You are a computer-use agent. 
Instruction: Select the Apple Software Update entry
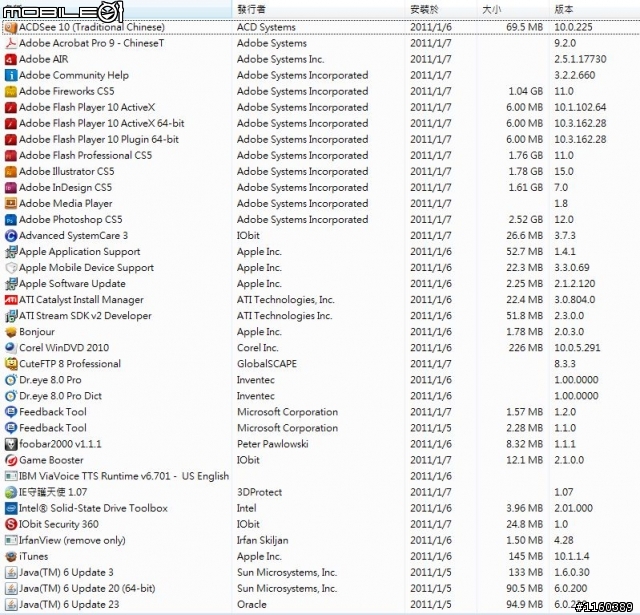[x=72, y=284]
